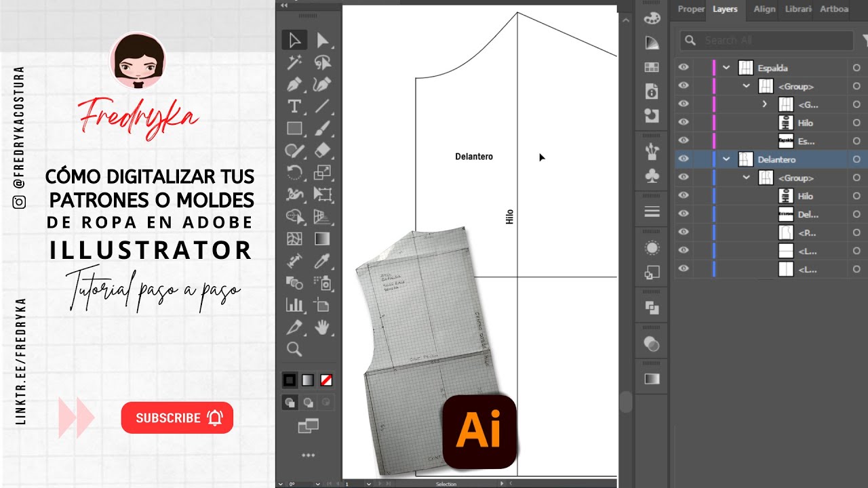Activate the Free Transform tool

[x=323, y=195]
